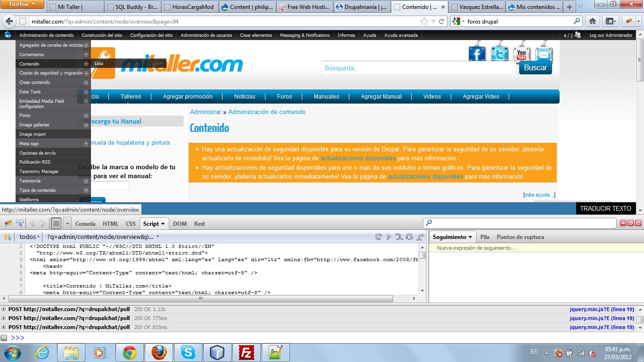
Task: Go forward in Firebug panel history
Action: [x=43, y=223]
